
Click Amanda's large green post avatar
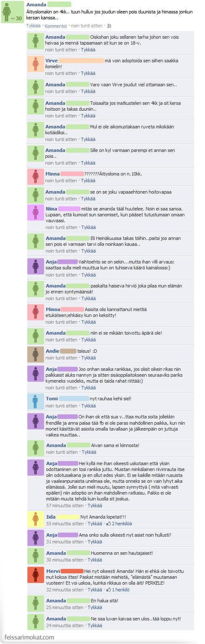12,12
